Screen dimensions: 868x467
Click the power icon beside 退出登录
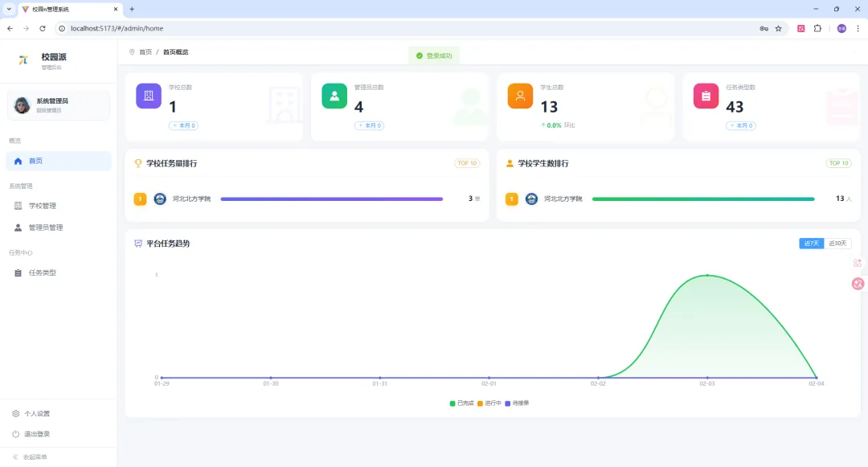(15, 434)
